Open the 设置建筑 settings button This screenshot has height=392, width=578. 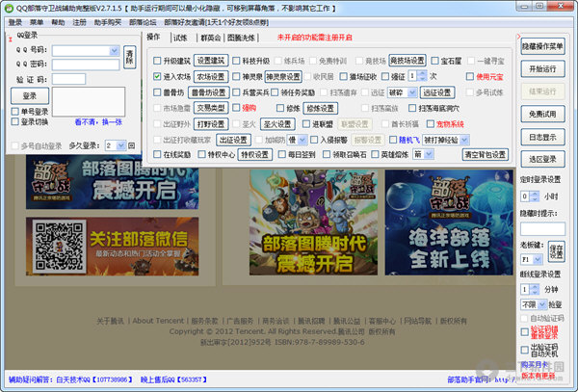211,61
